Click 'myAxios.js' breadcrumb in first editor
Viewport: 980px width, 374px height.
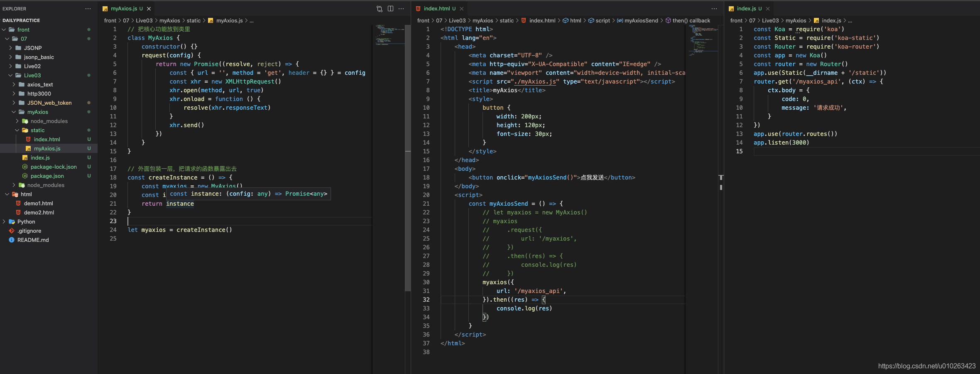pyautogui.click(x=225, y=20)
